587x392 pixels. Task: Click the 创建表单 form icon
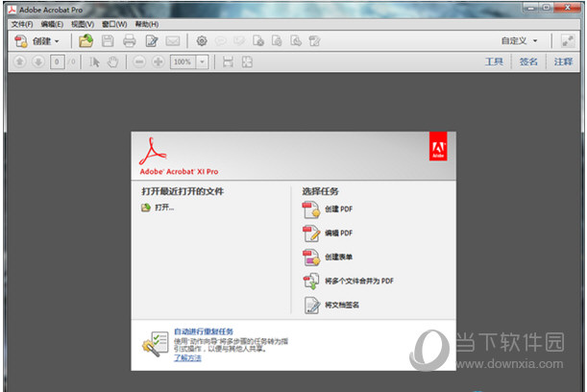click(x=311, y=257)
